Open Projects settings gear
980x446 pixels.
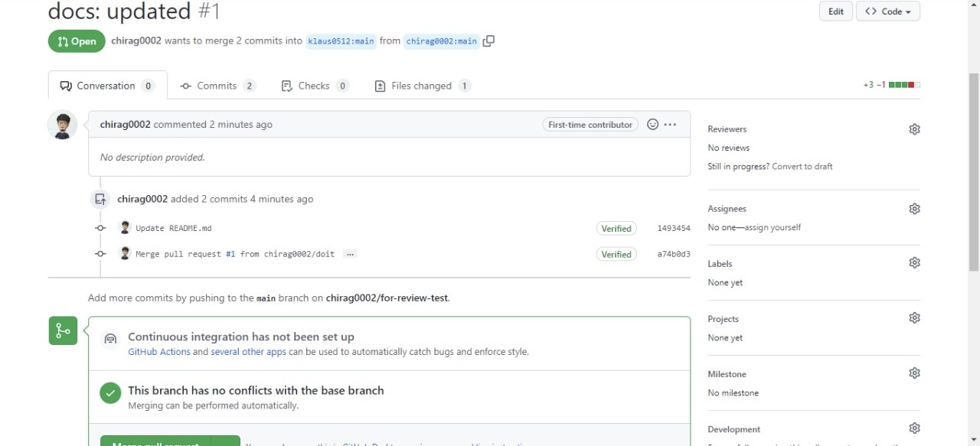click(914, 317)
